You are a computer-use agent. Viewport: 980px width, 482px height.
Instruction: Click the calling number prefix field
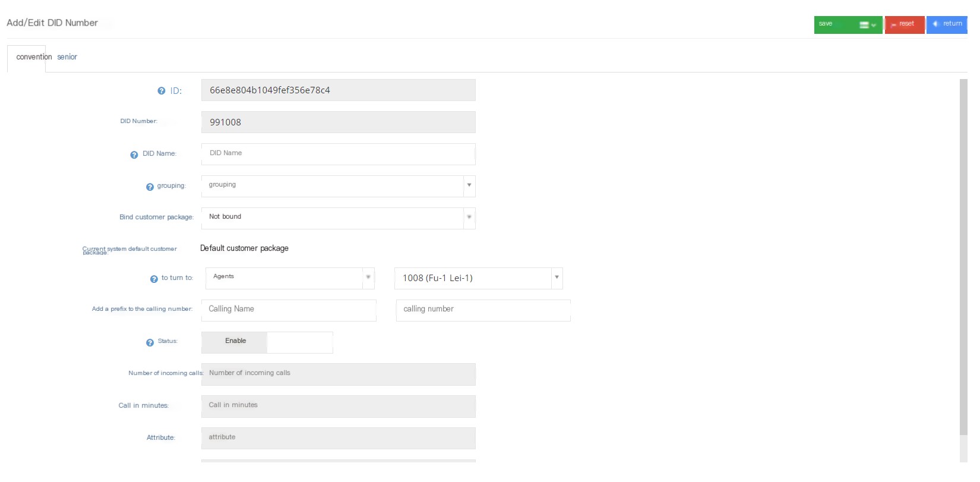tap(483, 310)
